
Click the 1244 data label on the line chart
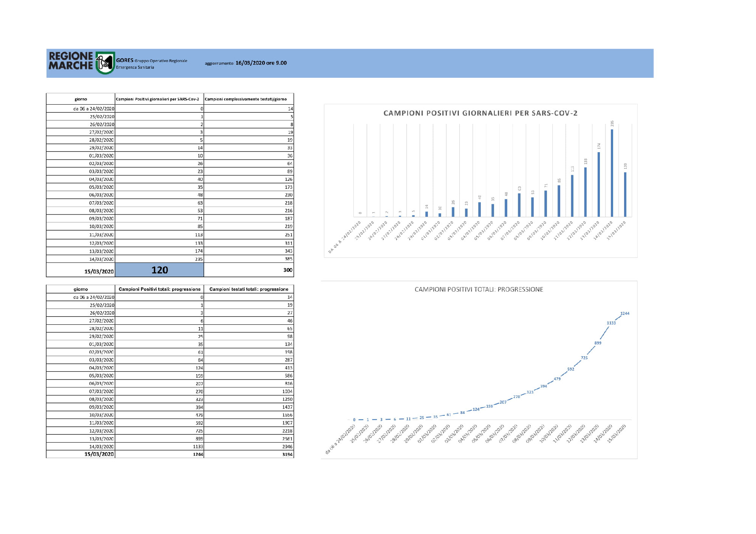point(625,313)
